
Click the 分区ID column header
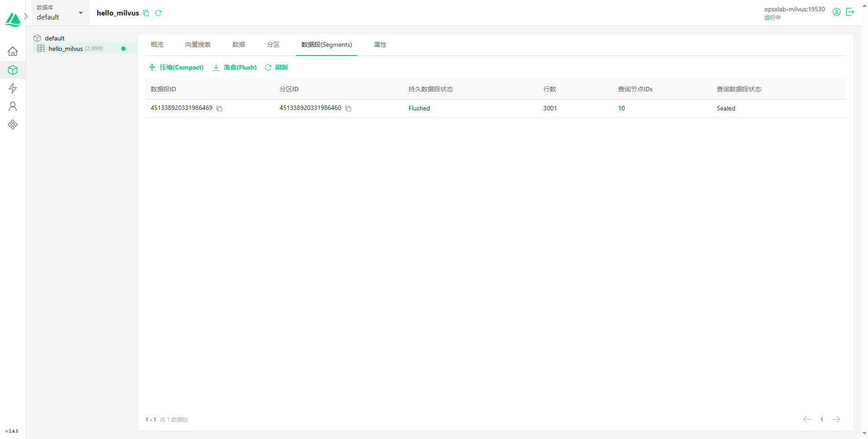click(x=289, y=89)
